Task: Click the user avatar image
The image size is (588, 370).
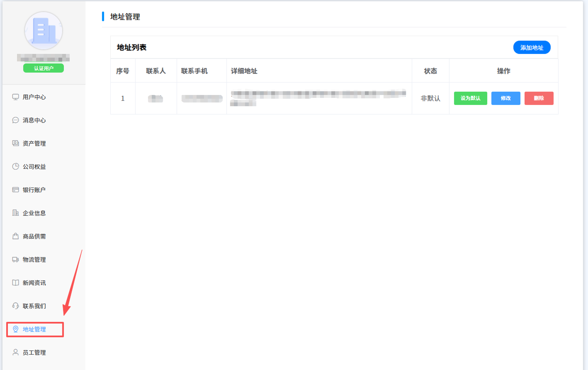Action: (44, 31)
